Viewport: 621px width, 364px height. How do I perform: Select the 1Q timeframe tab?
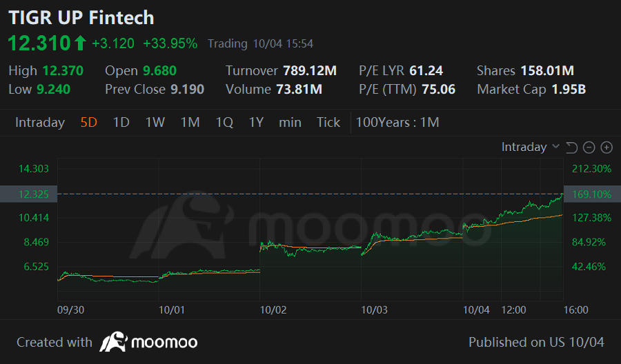pos(224,122)
